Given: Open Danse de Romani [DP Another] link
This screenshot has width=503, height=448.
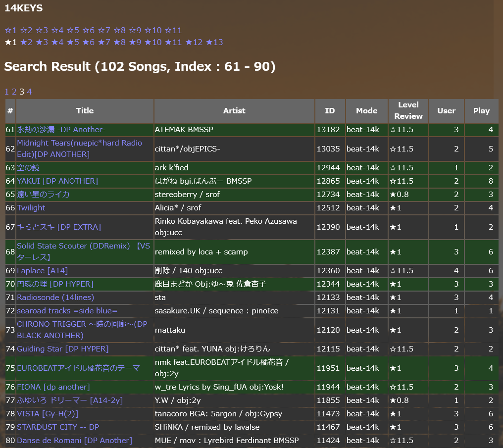Looking at the screenshot, I should point(74,441).
